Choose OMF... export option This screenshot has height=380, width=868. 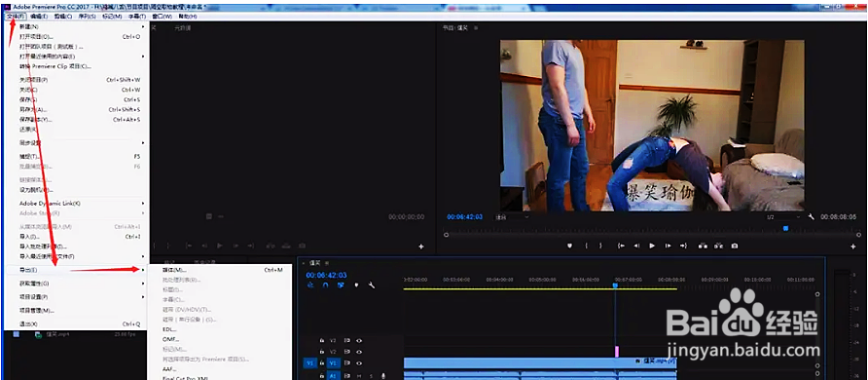(x=220, y=339)
